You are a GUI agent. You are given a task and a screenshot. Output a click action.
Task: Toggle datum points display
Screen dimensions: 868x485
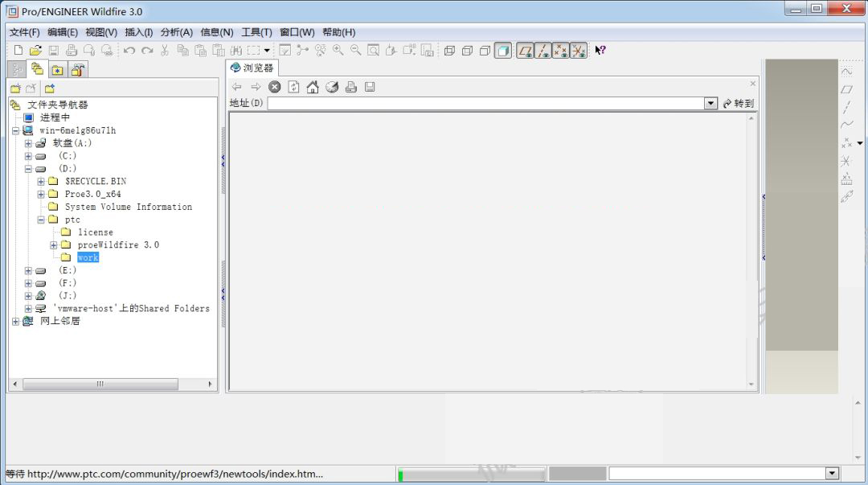(x=560, y=51)
